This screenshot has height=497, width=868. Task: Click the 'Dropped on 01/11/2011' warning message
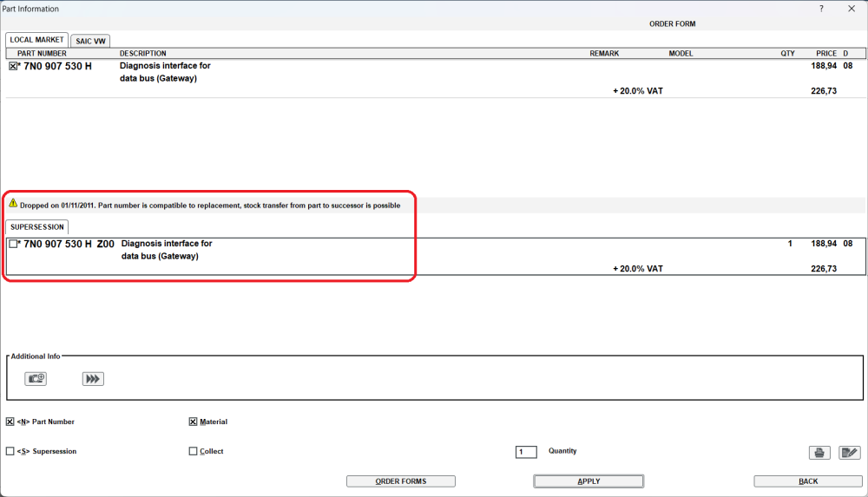210,206
